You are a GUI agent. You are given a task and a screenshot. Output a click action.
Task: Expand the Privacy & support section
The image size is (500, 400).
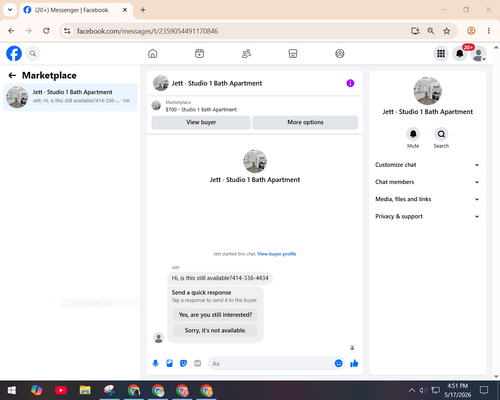pyautogui.click(x=427, y=217)
